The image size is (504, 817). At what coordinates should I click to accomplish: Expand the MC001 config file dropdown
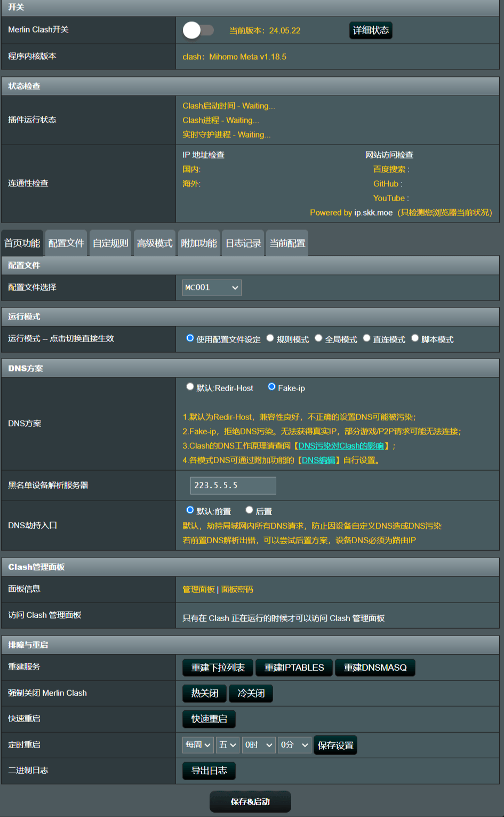pos(212,288)
